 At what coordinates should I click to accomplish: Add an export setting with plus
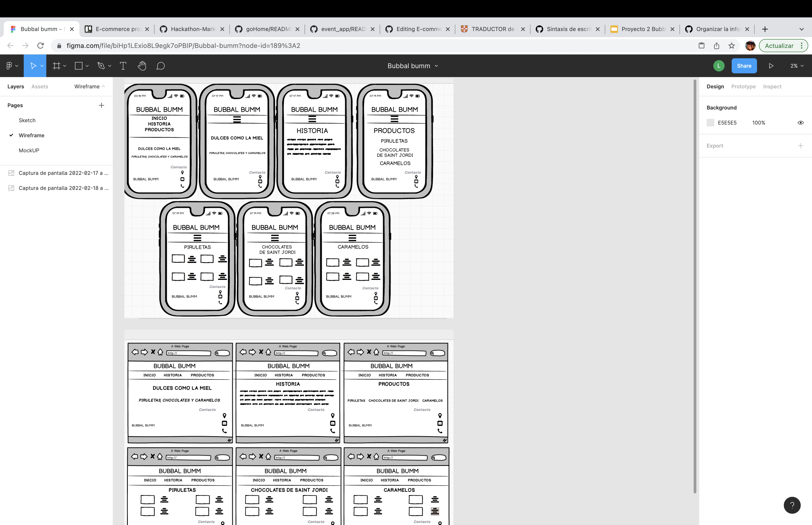[x=800, y=145]
